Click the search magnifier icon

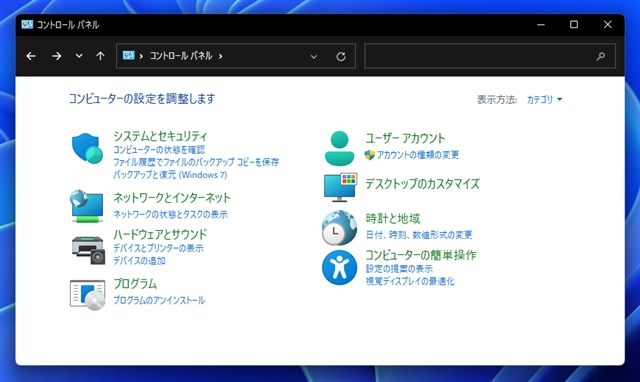(x=600, y=56)
